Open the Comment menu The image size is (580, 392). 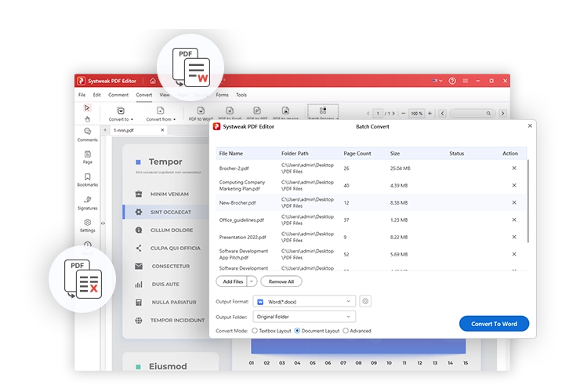point(118,95)
